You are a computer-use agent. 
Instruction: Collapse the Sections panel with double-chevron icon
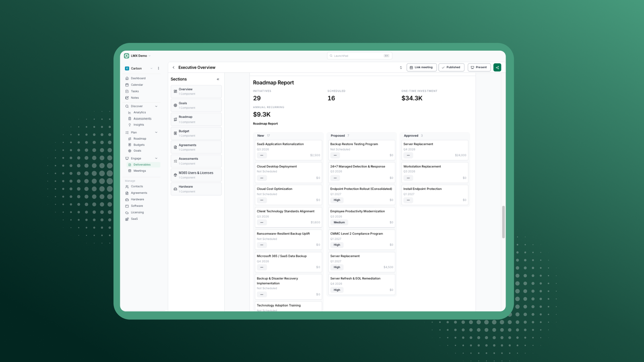tap(218, 79)
